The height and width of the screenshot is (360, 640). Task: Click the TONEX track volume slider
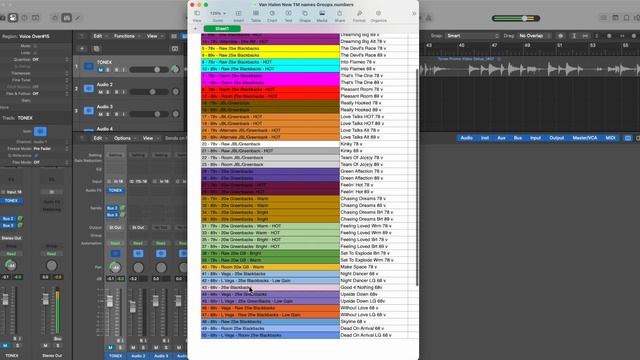coord(149,70)
